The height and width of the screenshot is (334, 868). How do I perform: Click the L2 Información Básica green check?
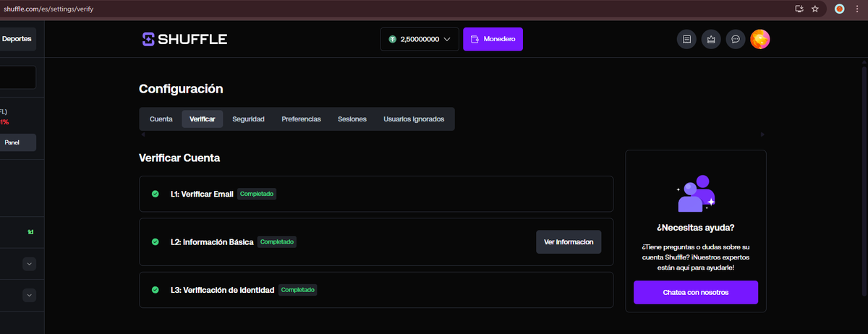[x=155, y=242]
